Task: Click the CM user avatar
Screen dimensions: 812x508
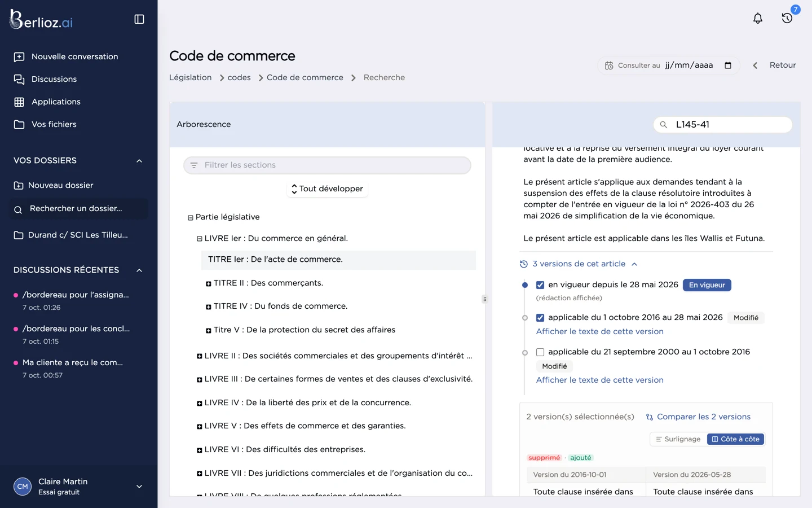Action: coord(23,487)
